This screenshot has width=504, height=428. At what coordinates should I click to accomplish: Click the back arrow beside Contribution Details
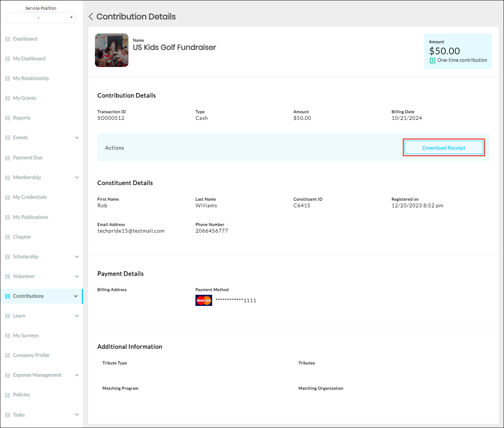tap(91, 17)
